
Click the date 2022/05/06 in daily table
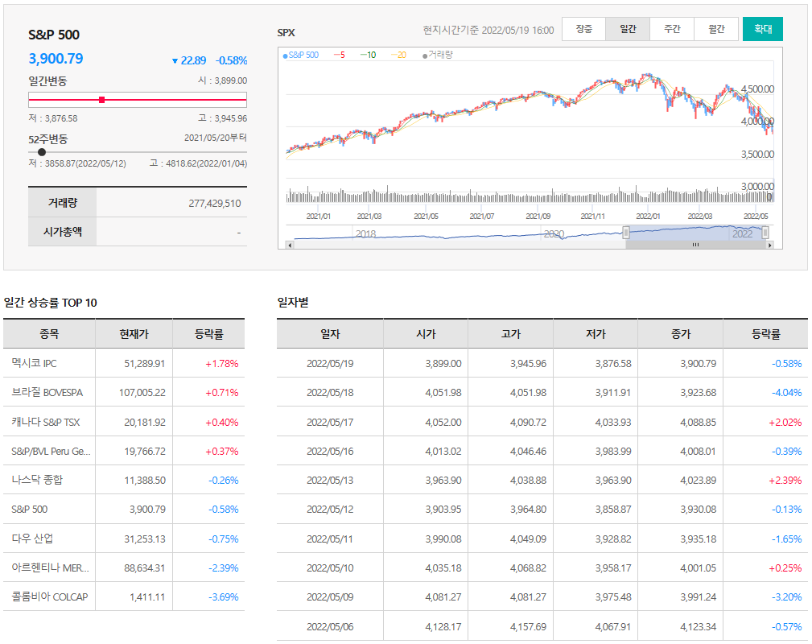(x=330, y=626)
